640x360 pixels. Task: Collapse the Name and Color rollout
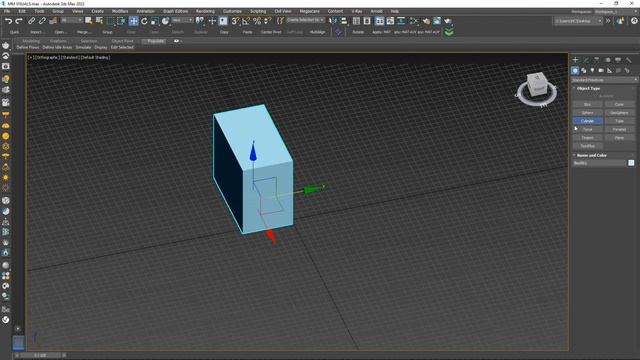(591, 156)
